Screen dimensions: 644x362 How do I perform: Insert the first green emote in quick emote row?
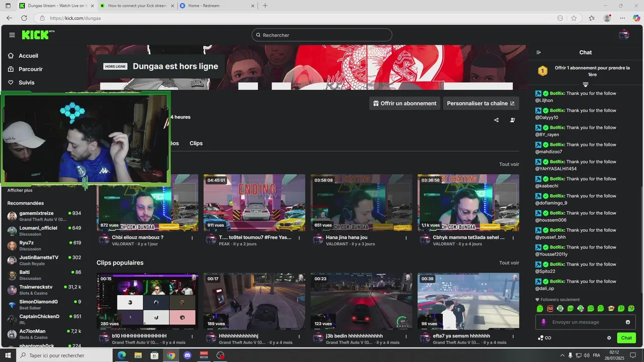click(540, 308)
